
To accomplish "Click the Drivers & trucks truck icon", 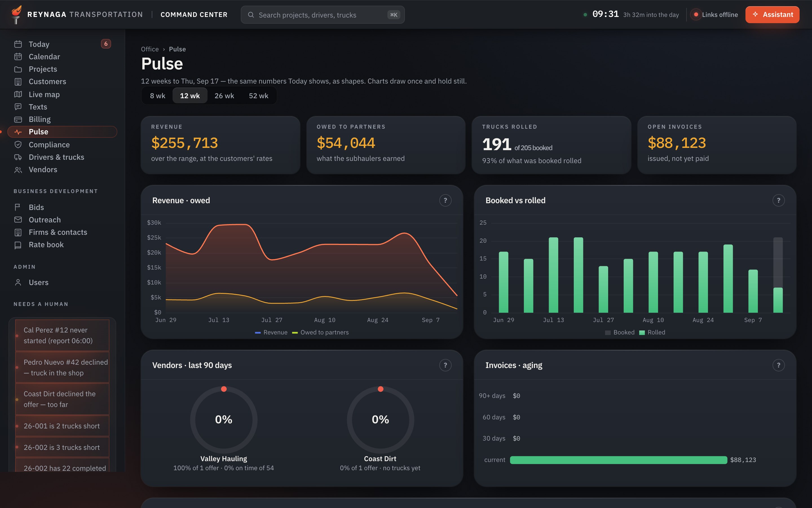I will [18, 157].
